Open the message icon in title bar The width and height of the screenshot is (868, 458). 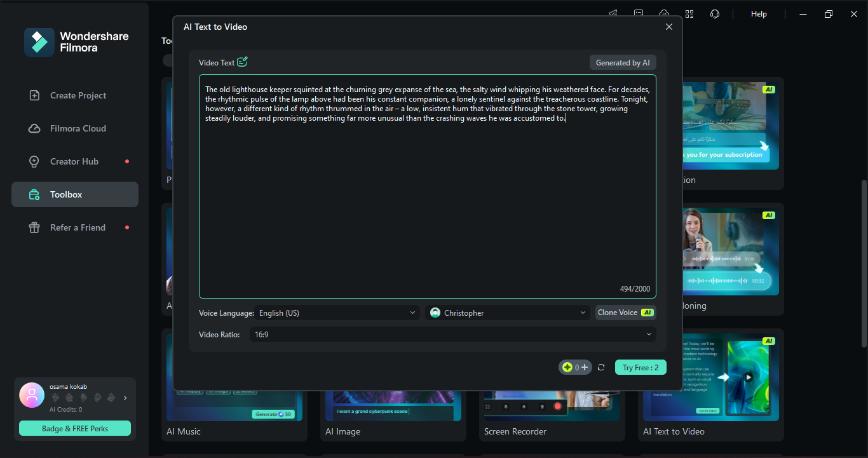pyautogui.click(x=639, y=14)
